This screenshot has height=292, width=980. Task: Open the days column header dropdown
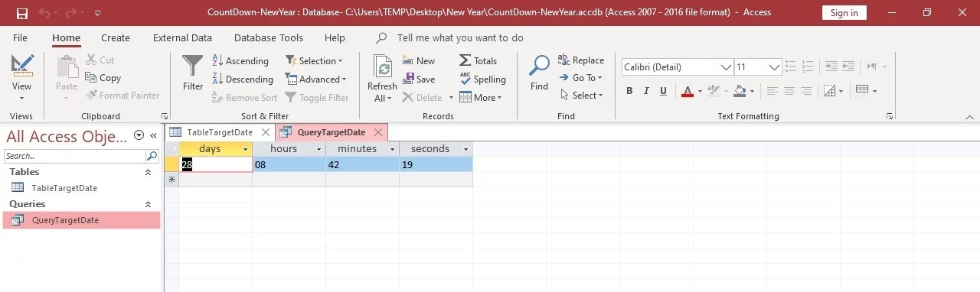(245, 150)
